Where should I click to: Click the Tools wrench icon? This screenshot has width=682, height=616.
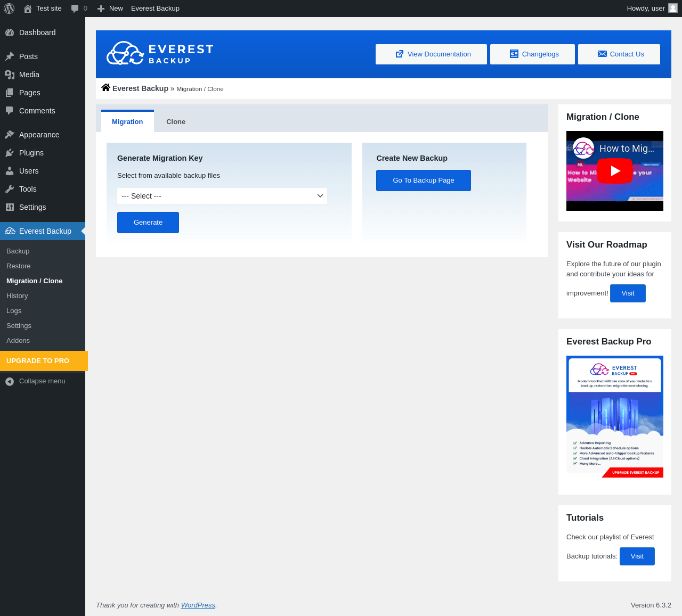10,189
